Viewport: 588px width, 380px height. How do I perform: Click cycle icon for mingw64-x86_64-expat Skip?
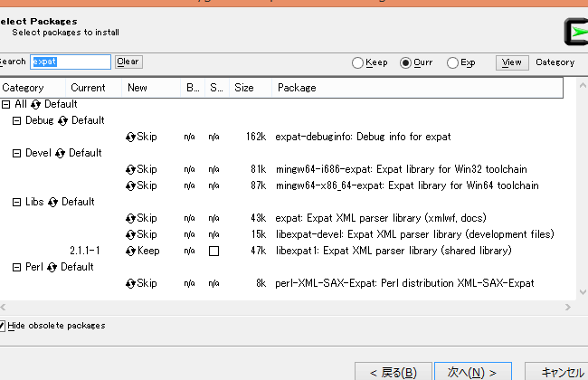tap(131, 185)
